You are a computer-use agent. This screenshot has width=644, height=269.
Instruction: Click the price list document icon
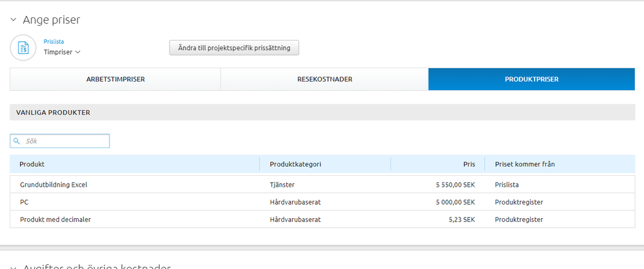tap(23, 48)
